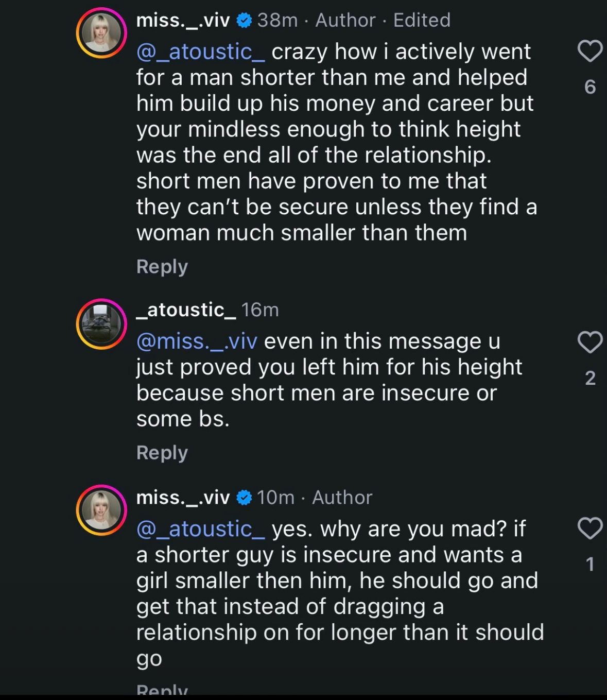
Task: Open miss._.viv's avatar on top comment
Action: pos(101,33)
